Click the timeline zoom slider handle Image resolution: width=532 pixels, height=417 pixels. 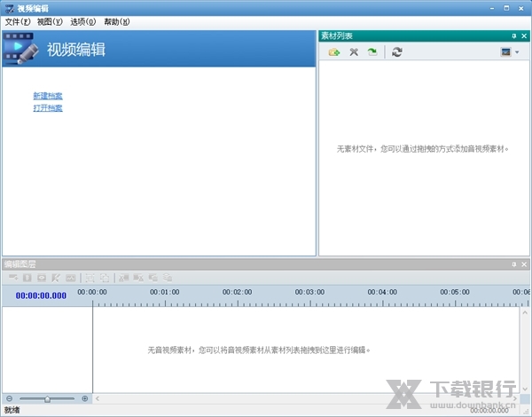pos(48,399)
